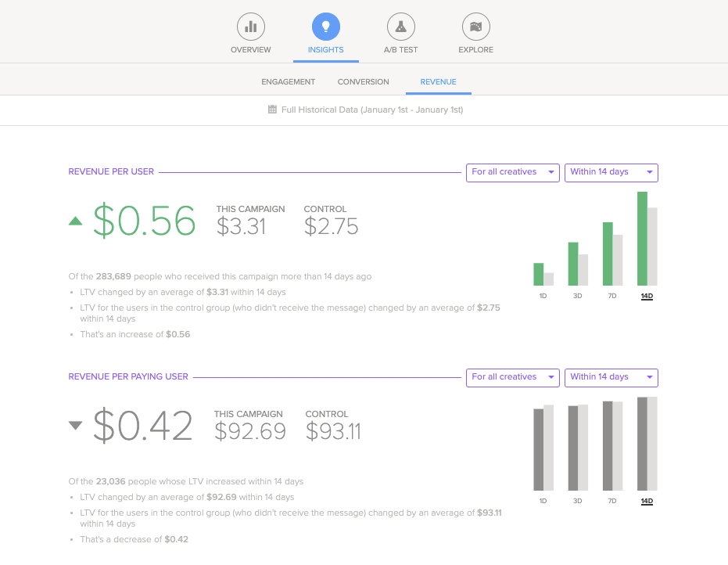Click the gray down-triangle next to $0.42
Image resolution: width=728 pixels, height=565 pixels.
click(x=75, y=426)
